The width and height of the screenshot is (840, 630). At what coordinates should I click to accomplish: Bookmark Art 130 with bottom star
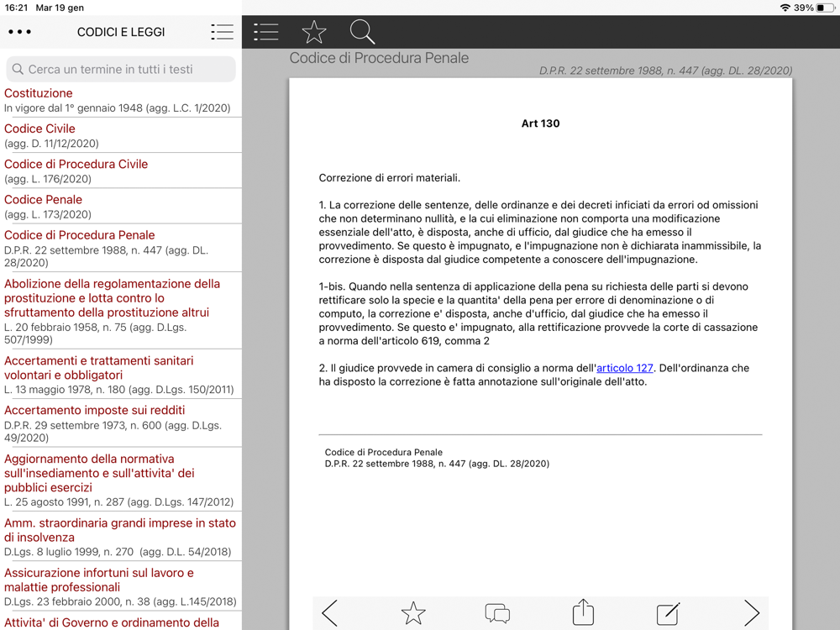(413, 613)
